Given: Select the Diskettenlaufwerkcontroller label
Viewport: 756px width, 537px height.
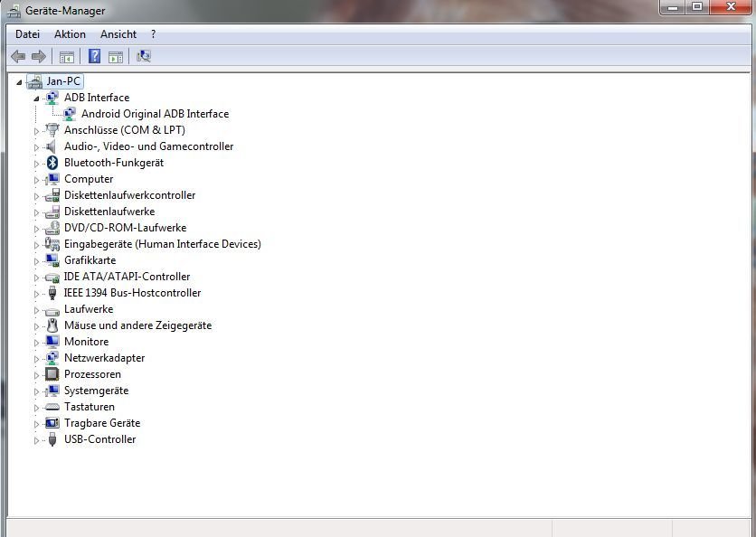Looking at the screenshot, I should [129, 195].
